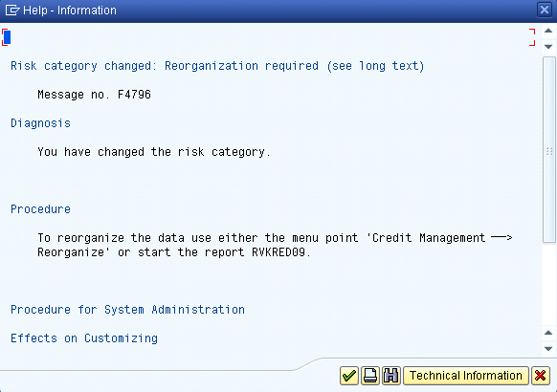Image resolution: width=557 pixels, height=392 pixels.
Task: Click the 'Risk category changed' title line
Action: 217,66
